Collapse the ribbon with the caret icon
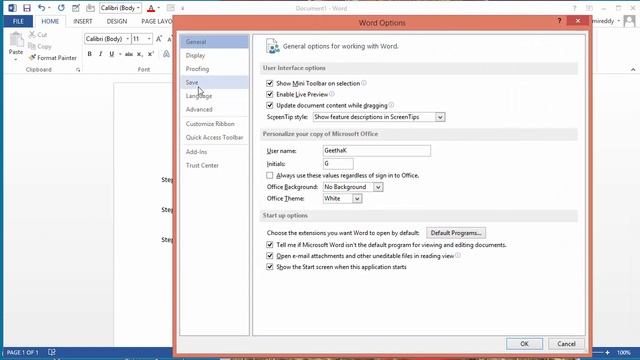 [633, 70]
